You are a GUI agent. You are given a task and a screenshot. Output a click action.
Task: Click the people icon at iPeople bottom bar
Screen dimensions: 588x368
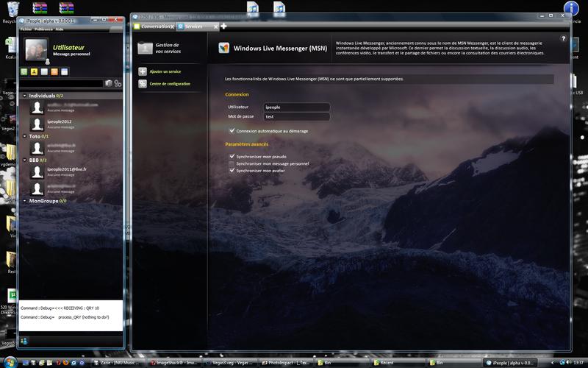tap(24, 341)
